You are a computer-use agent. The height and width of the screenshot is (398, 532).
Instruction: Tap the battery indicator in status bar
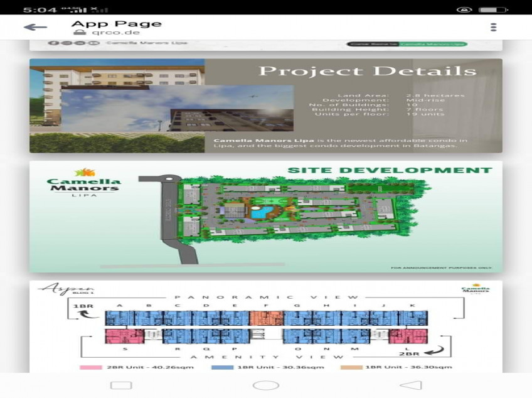click(493, 9)
